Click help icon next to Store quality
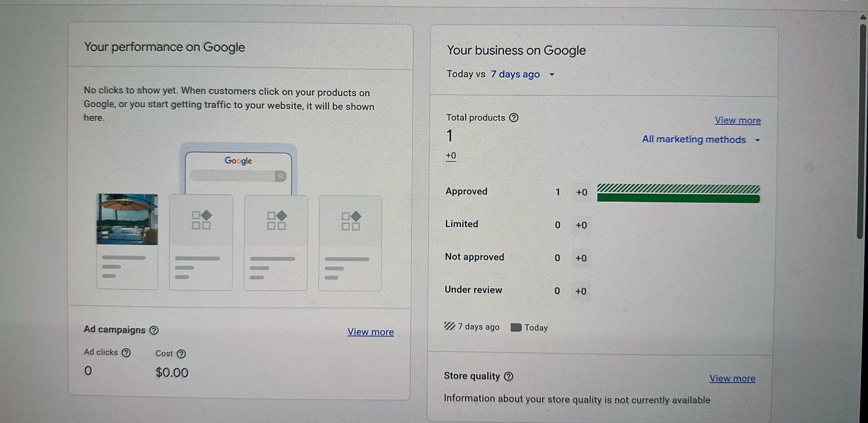The width and height of the screenshot is (868, 423). point(508,376)
